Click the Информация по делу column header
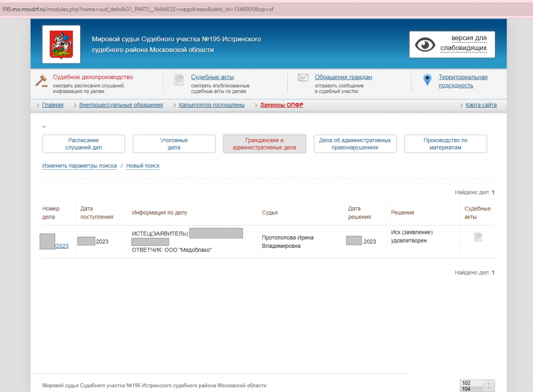 click(x=159, y=212)
